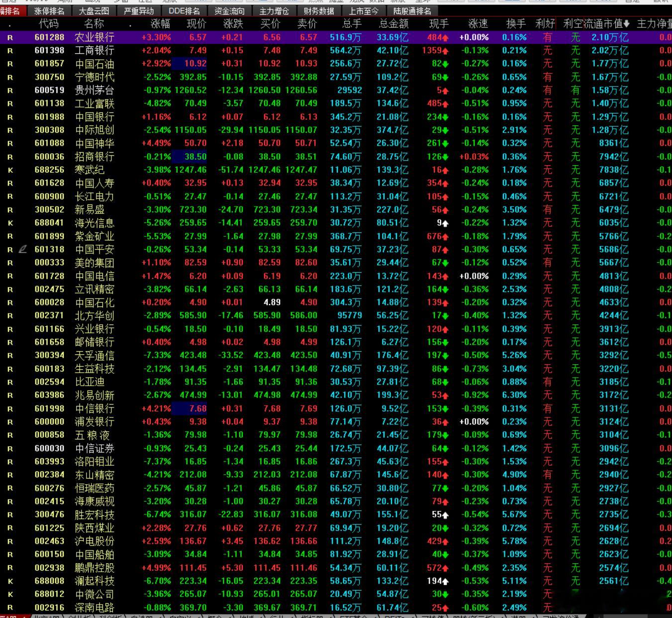This screenshot has width=672, height=618.
Task: Click the 总手 column header
Action: point(352,24)
